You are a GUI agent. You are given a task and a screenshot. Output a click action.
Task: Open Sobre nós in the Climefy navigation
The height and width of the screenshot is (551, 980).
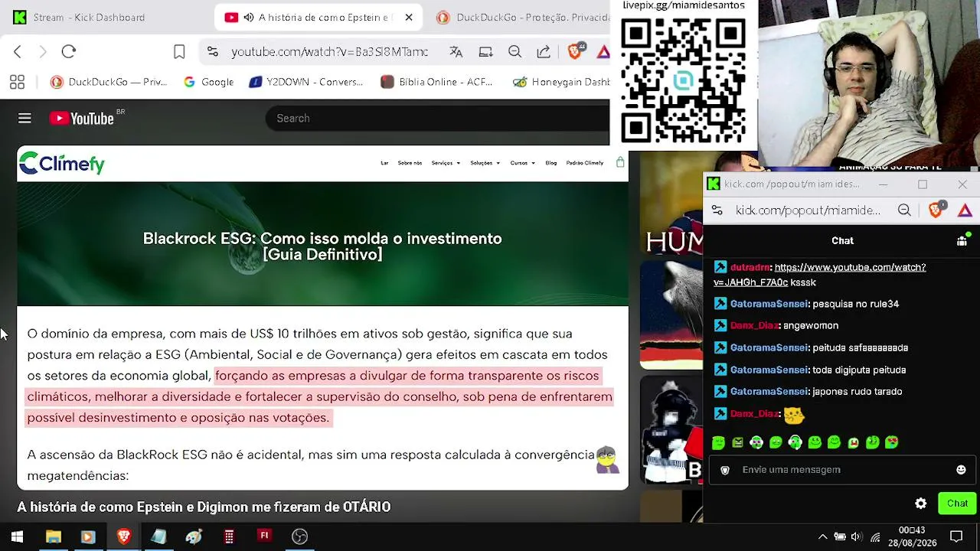click(x=410, y=163)
